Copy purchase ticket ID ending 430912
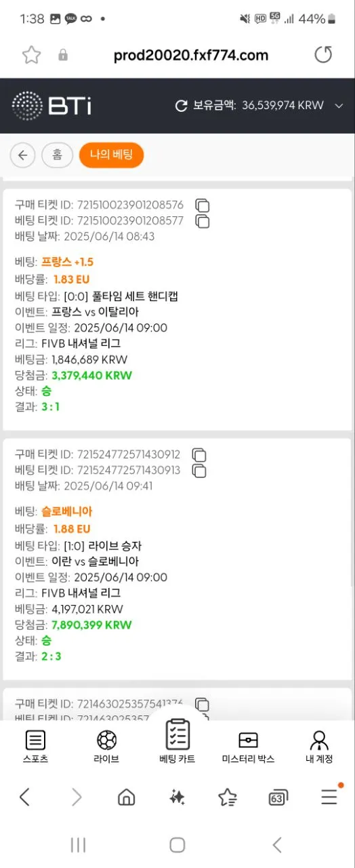The width and height of the screenshot is (355, 868). coord(199,454)
